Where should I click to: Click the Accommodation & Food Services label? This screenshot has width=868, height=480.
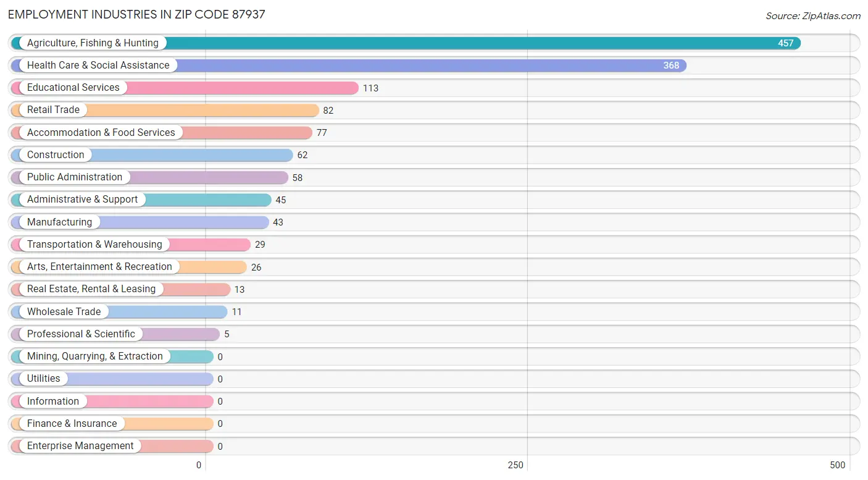101,133
